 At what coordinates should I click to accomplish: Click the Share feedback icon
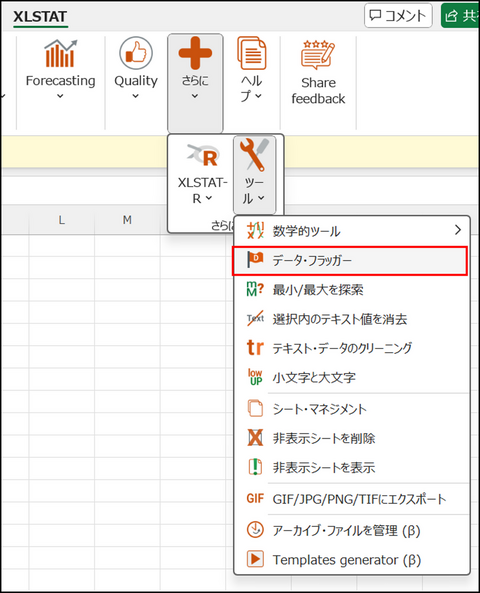318,54
